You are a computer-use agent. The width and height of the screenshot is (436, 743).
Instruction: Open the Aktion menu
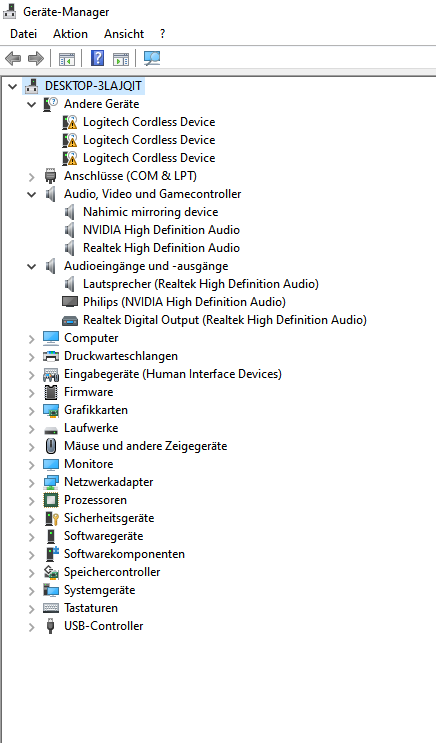[x=70, y=34]
